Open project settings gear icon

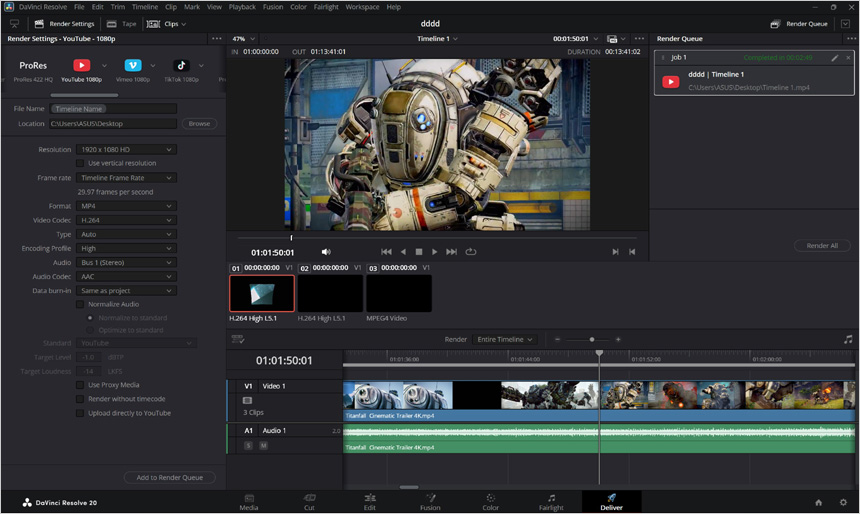[843, 502]
